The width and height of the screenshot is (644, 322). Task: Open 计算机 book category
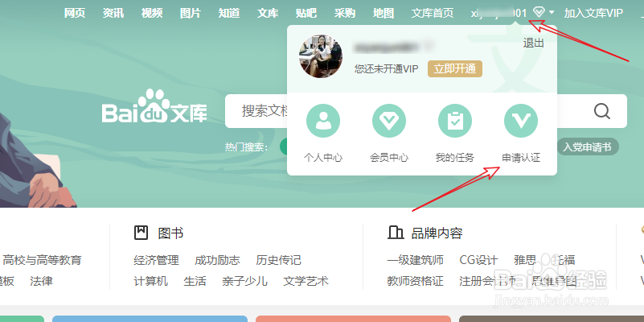[150, 281]
